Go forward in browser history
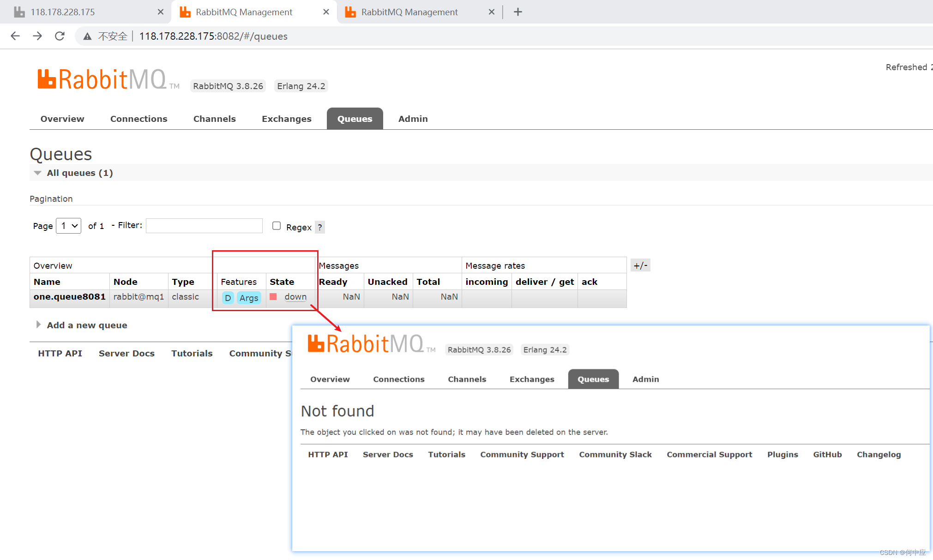The width and height of the screenshot is (933, 560). point(37,36)
